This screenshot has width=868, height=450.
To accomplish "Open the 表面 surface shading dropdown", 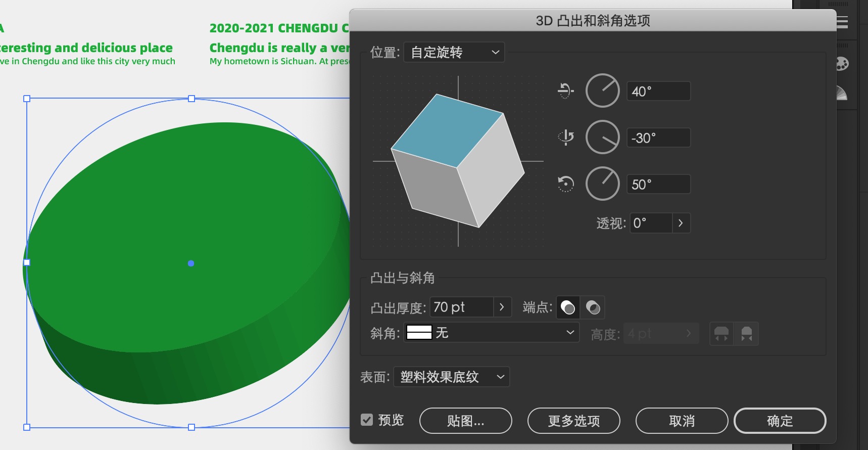I will click(451, 377).
